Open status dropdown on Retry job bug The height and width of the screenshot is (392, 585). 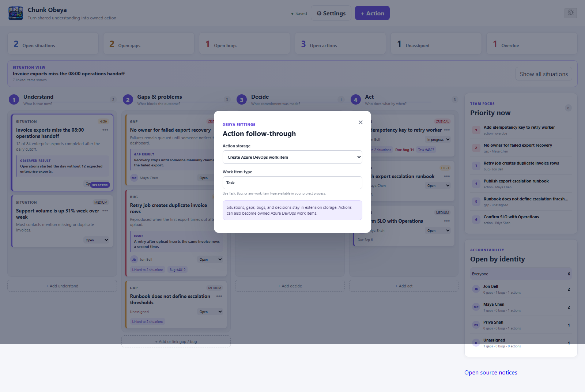click(211, 260)
